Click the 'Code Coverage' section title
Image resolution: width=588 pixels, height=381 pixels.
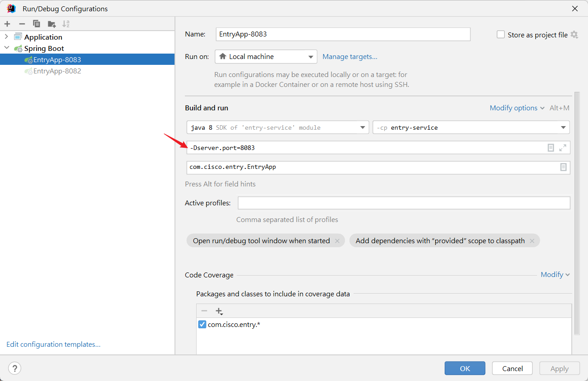[209, 275]
